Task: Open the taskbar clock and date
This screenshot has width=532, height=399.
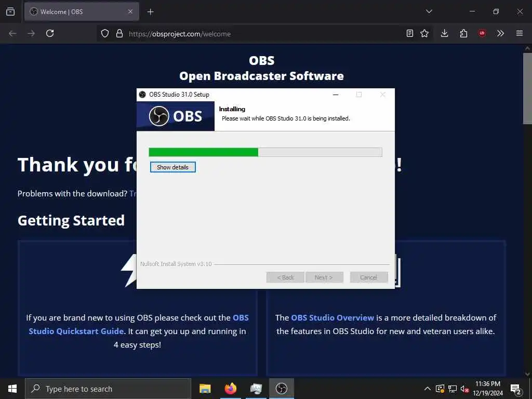Action: tap(488, 389)
